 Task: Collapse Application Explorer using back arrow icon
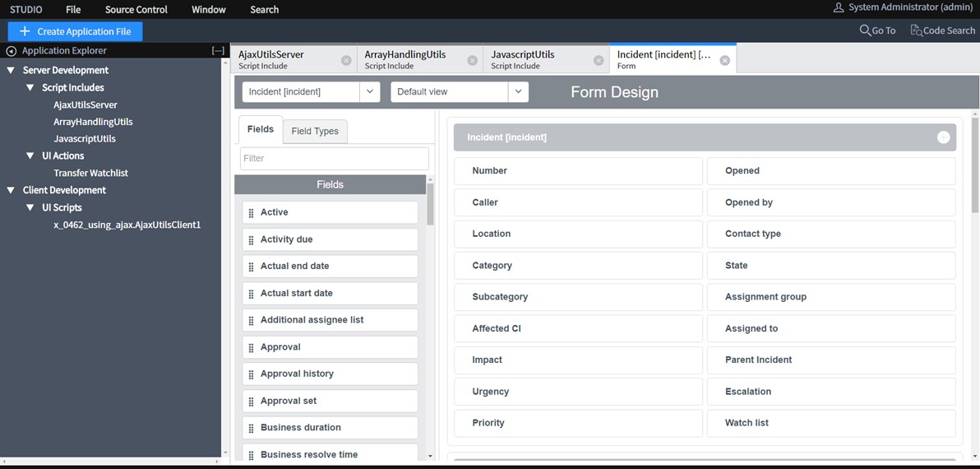tap(12, 51)
